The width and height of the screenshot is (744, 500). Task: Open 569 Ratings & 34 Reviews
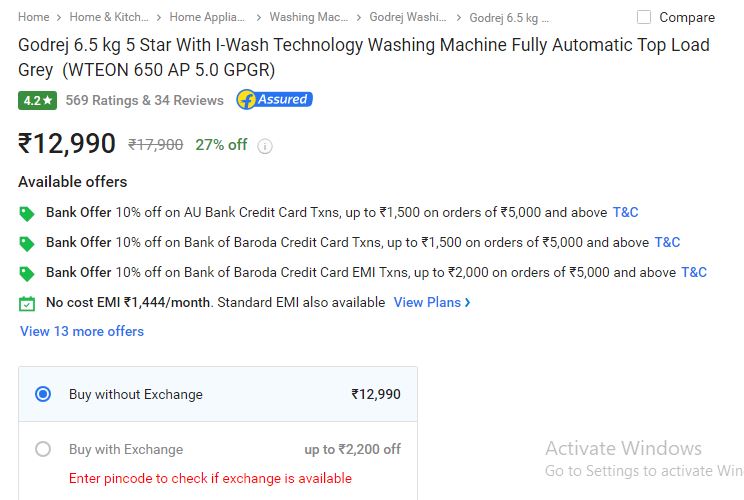pyautogui.click(x=144, y=100)
